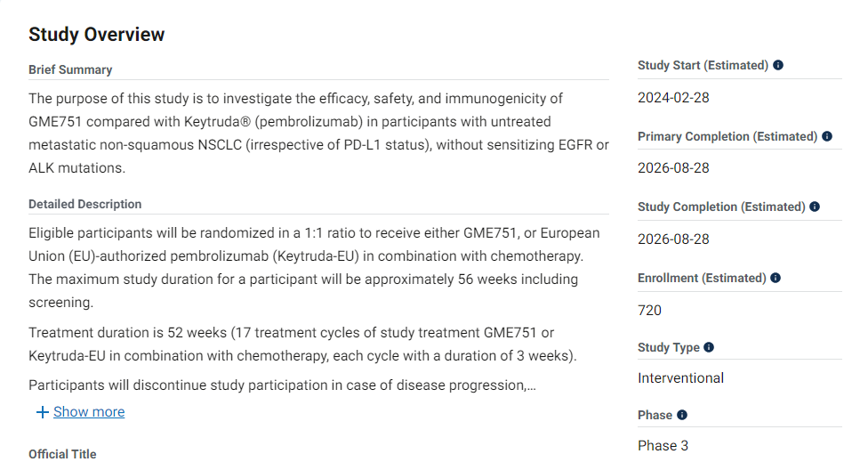Click the Official Title label
868x462 pixels.
point(62,454)
